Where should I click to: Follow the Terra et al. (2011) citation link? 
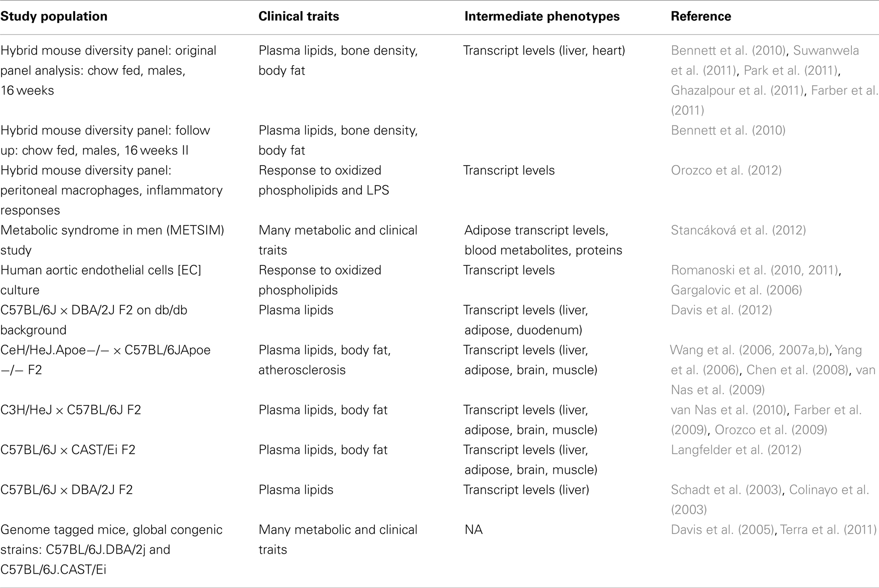[828, 530]
